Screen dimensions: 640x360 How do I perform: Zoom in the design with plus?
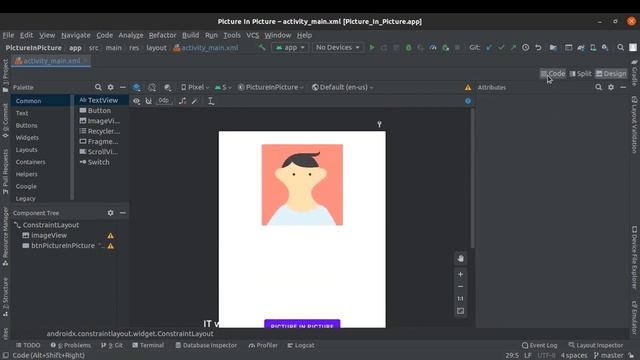click(460, 274)
